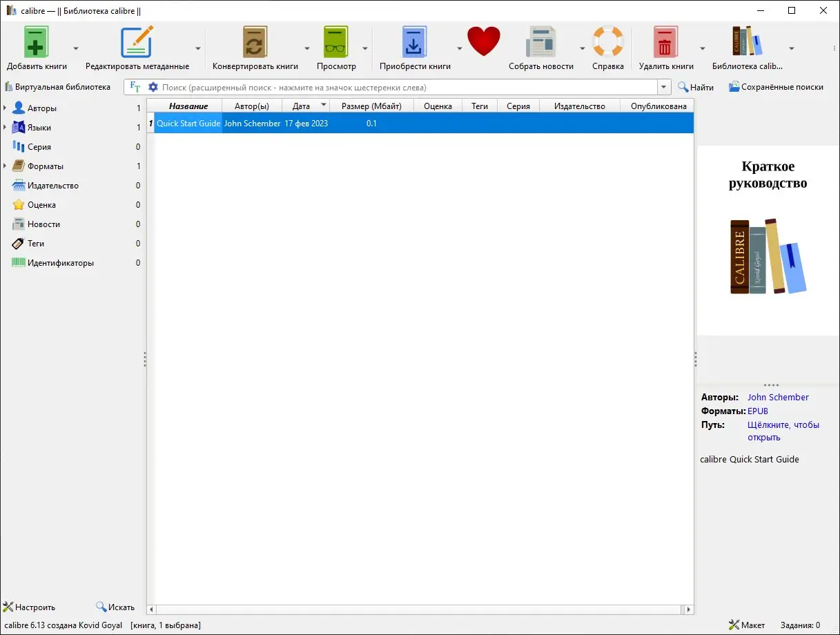Open search history dropdown arrow

coord(664,88)
